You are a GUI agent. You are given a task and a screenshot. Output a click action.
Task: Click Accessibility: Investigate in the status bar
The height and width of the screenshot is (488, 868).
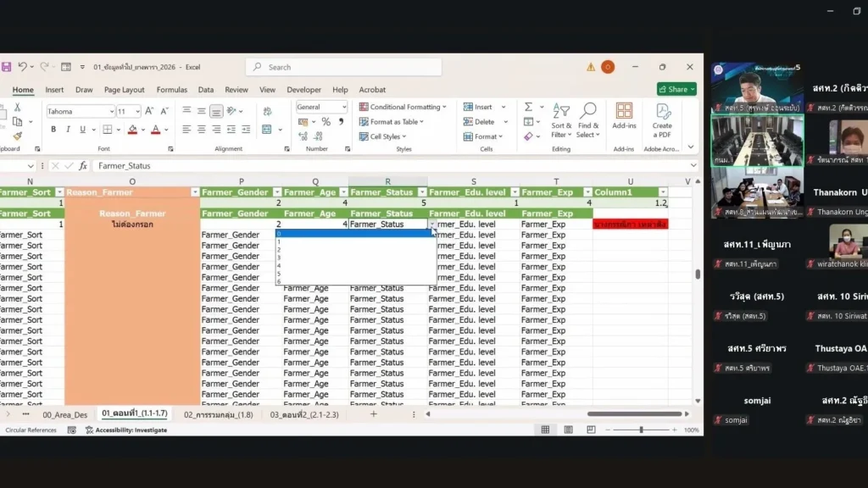tap(131, 430)
